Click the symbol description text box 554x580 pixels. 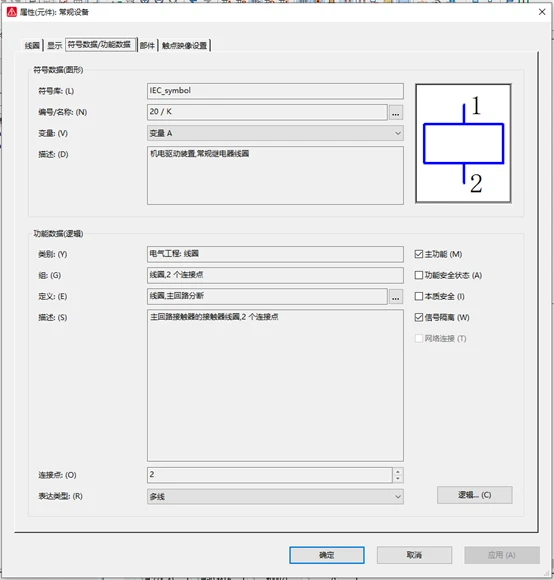tap(275, 175)
